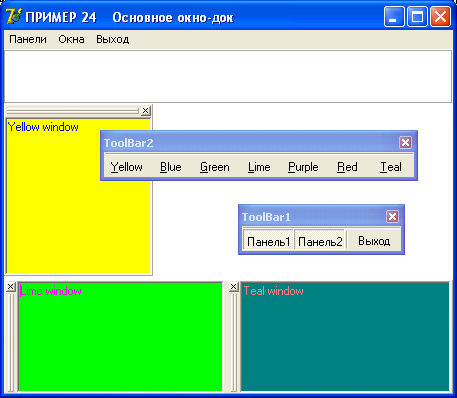
Task: Click the 'Yellow window' label text
Action: tap(43, 127)
